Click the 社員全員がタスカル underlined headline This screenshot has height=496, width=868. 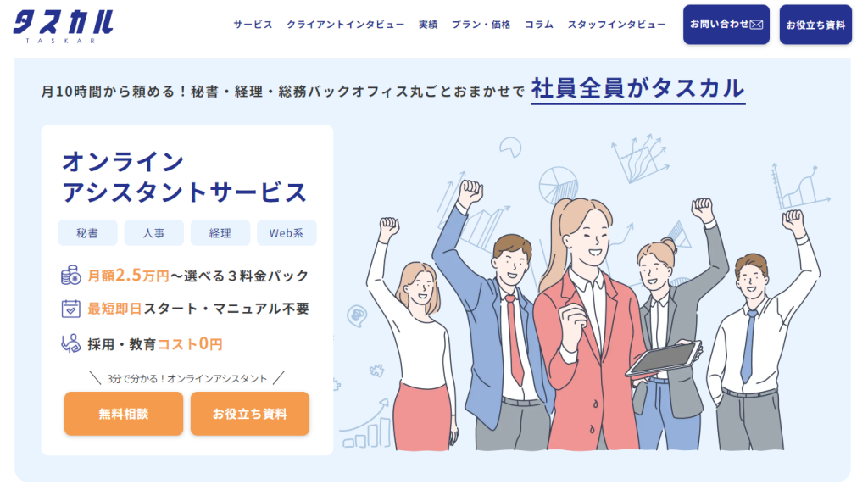pos(637,89)
